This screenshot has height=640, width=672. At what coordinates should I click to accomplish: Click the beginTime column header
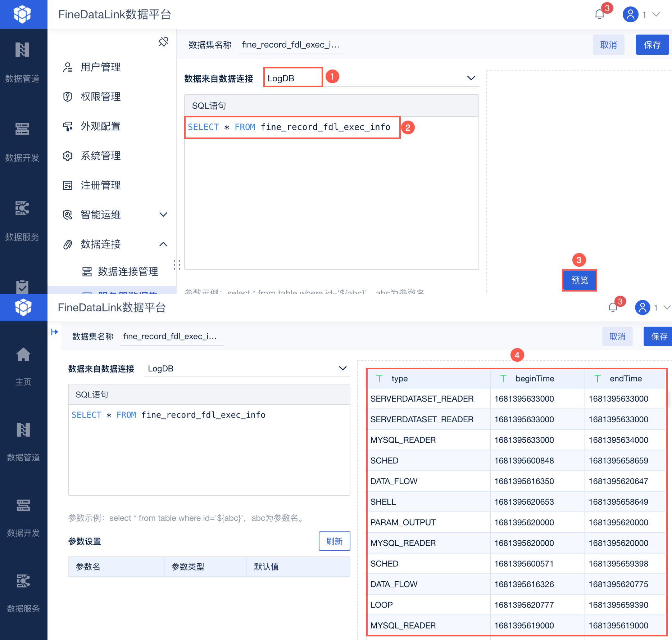click(x=537, y=379)
